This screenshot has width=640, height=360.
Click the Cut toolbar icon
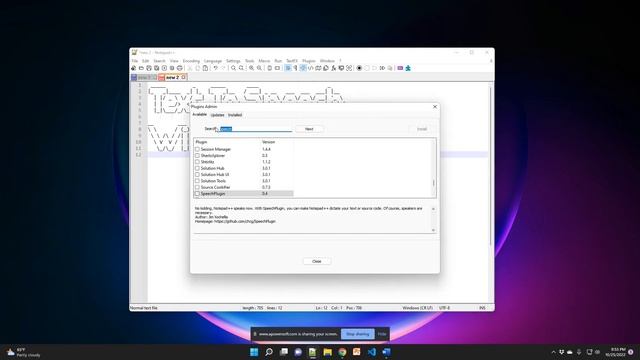point(190,68)
